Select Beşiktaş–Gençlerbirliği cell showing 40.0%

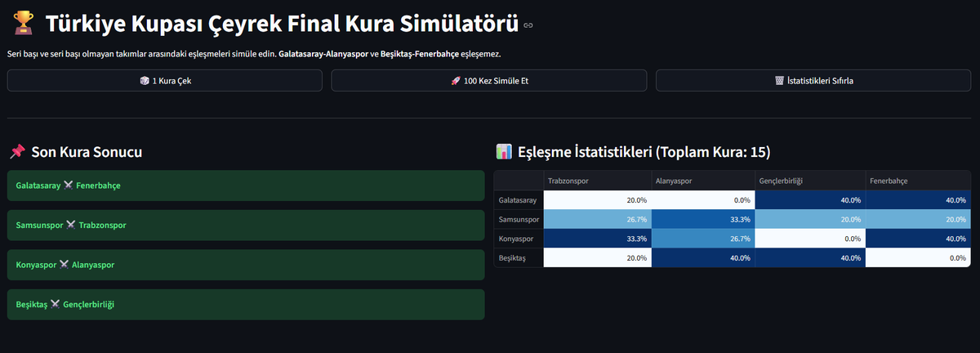pyautogui.click(x=810, y=257)
